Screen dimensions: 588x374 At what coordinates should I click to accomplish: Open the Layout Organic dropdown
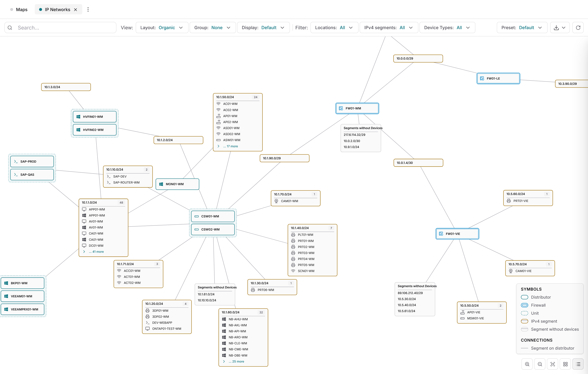(162, 28)
